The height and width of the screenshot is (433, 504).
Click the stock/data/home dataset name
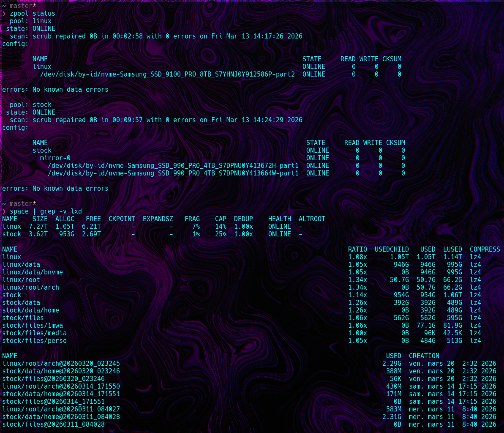pyautogui.click(x=30, y=310)
